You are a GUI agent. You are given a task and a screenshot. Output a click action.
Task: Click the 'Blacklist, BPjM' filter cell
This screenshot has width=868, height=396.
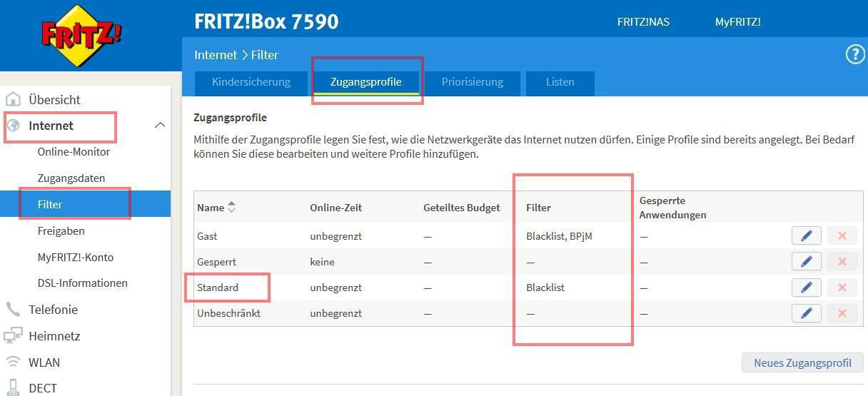point(559,235)
